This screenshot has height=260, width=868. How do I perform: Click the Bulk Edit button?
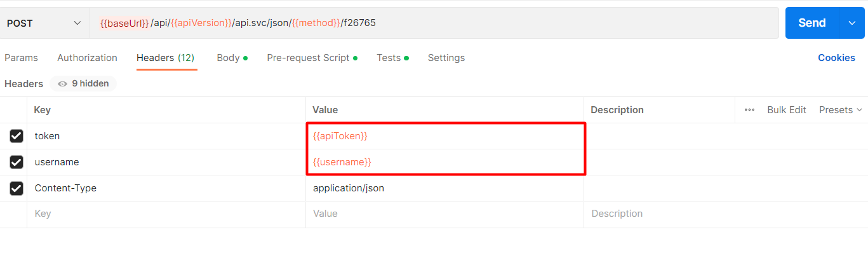pos(786,110)
